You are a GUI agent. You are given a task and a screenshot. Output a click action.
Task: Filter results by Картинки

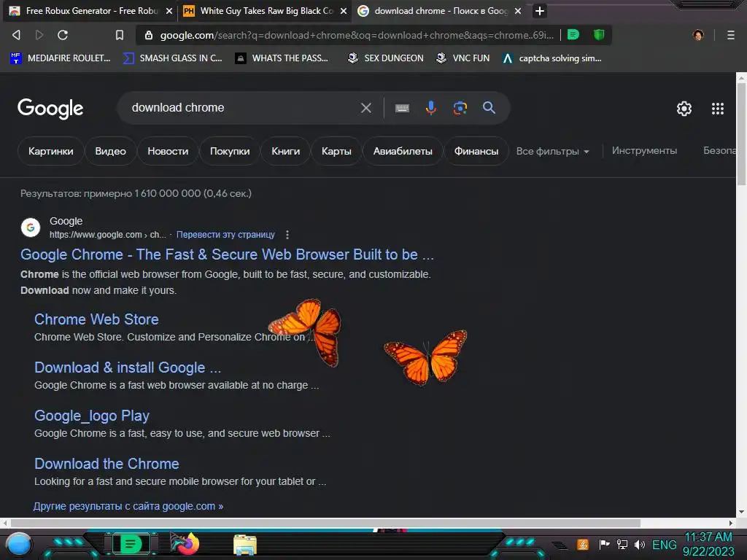pos(50,152)
